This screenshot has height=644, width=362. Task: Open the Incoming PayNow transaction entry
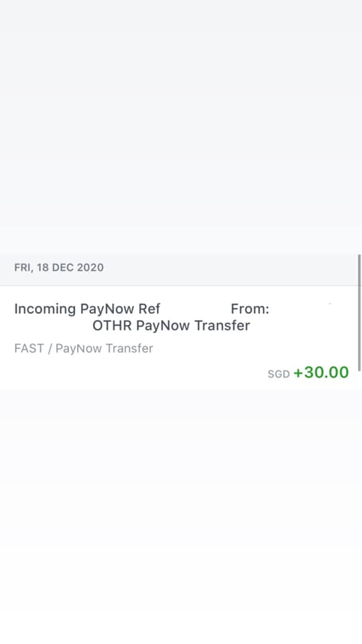click(x=181, y=337)
